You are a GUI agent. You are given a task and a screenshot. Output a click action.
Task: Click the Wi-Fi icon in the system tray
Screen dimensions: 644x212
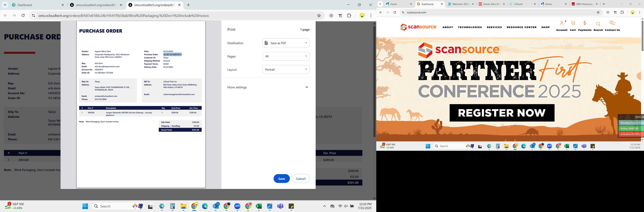coord(340,206)
